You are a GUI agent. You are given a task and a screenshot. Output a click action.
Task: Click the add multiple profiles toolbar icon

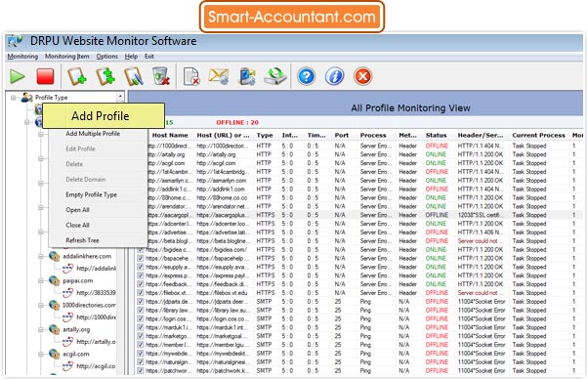coord(105,76)
